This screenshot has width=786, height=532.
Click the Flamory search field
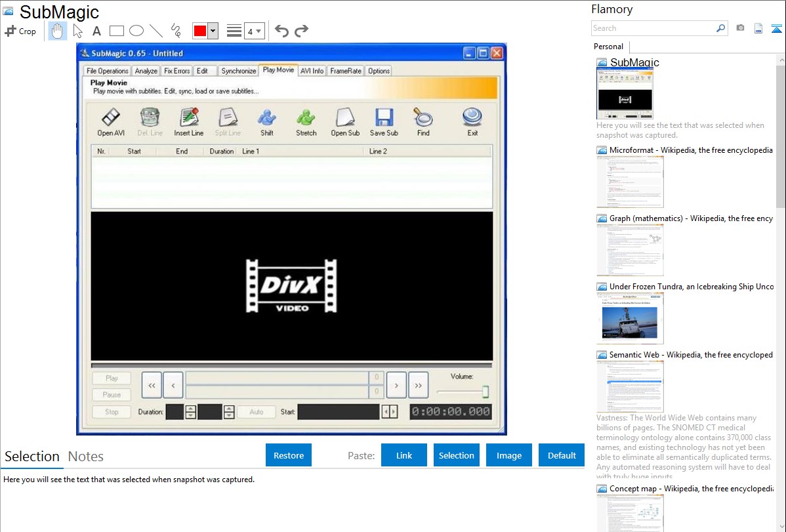(653, 28)
